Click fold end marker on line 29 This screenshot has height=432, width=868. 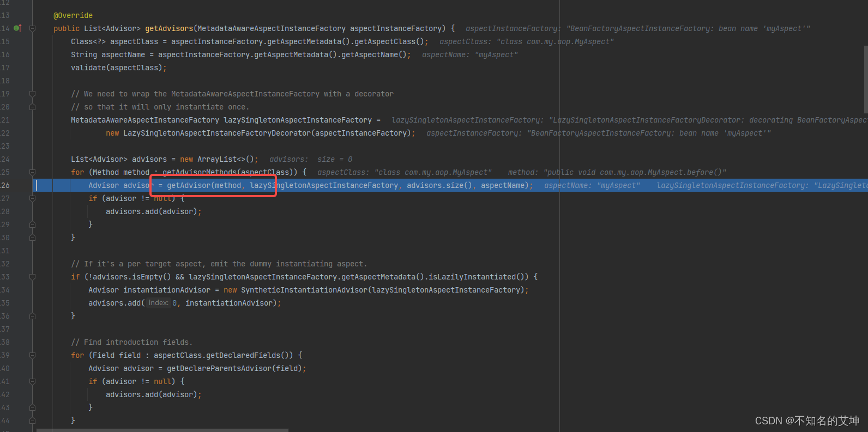click(x=32, y=224)
